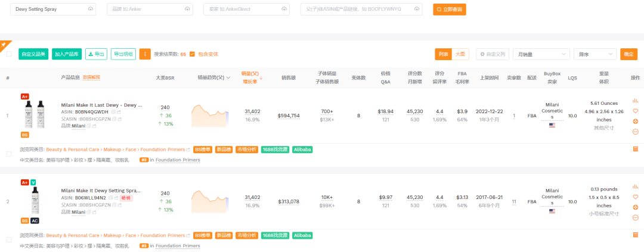The image size is (644, 252).
Task: Click the chart icon in first product row
Action: [635, 101]
